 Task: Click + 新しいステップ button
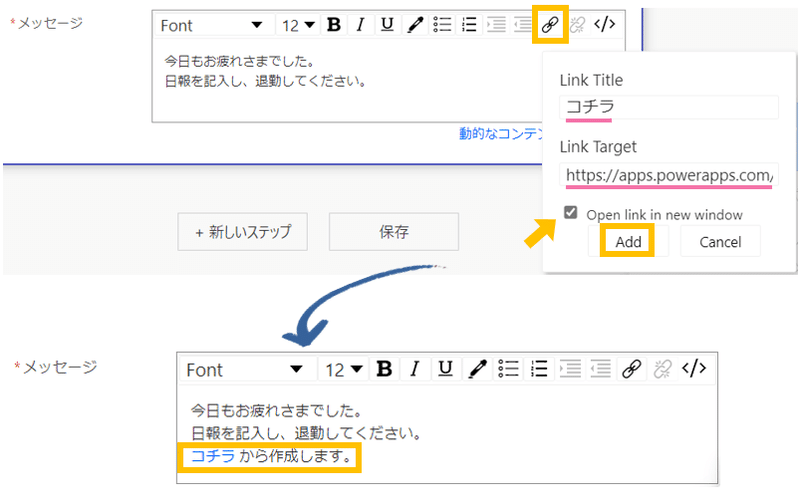[x=242, y=232]
